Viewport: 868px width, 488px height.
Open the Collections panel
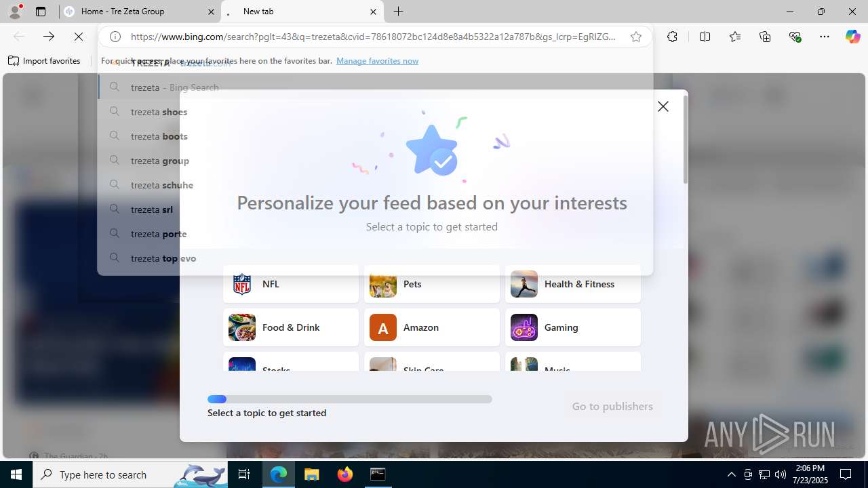point(765,37)
